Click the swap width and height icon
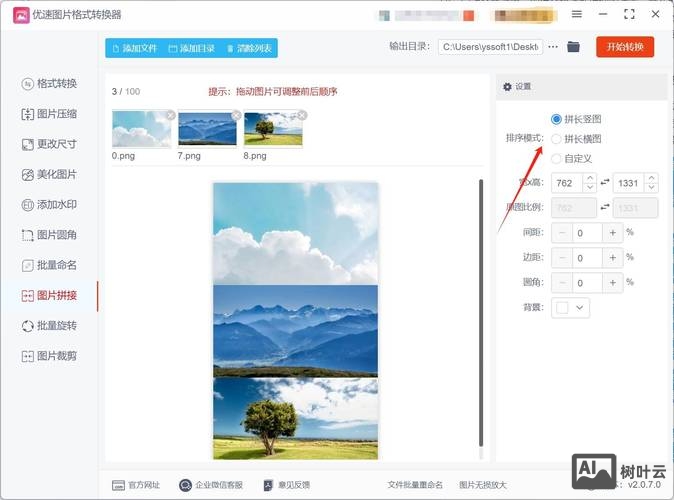 (x=605, y=182)
